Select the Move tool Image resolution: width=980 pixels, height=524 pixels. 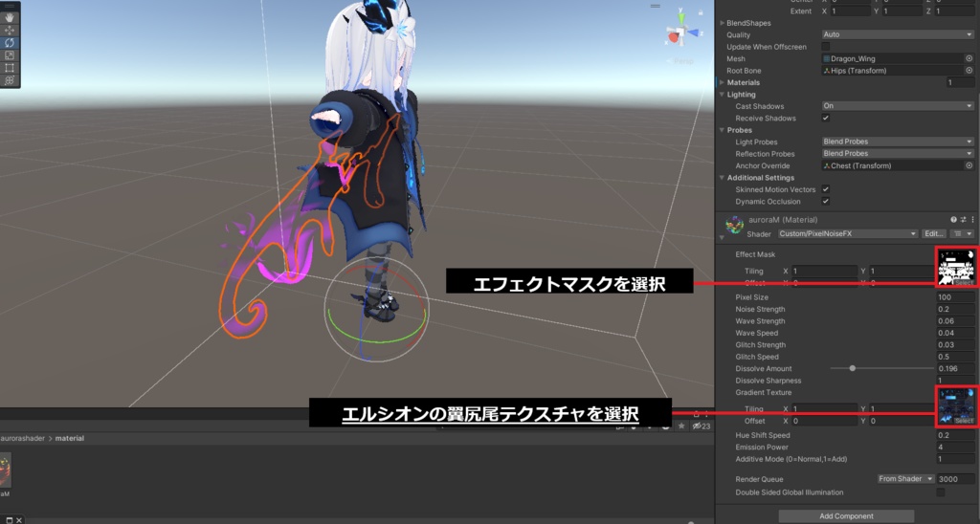(x=10, y=30)
